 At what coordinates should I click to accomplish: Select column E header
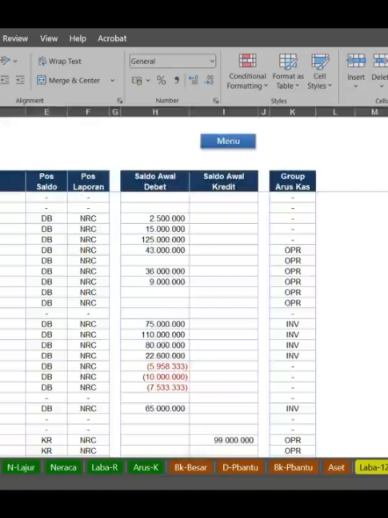click(46, 112)
